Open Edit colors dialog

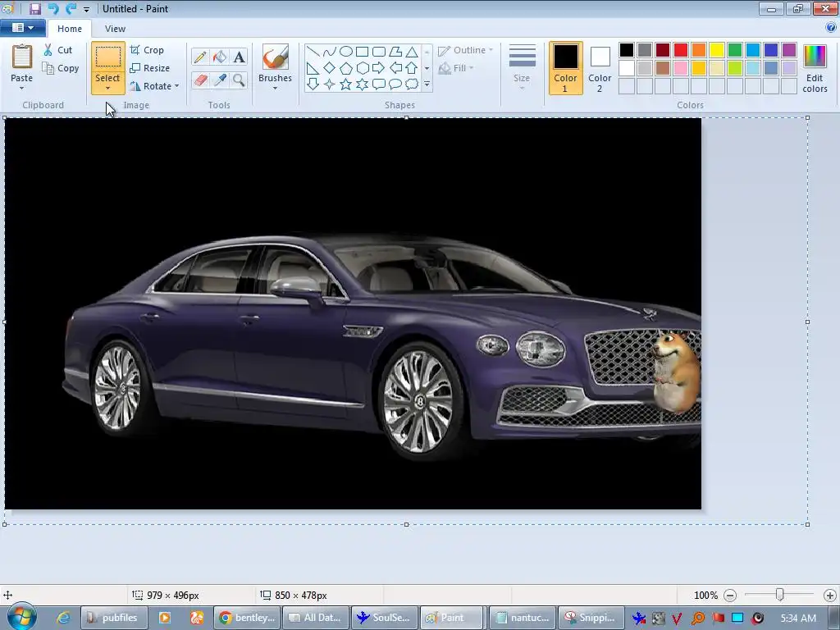click(x=815, y=68)
